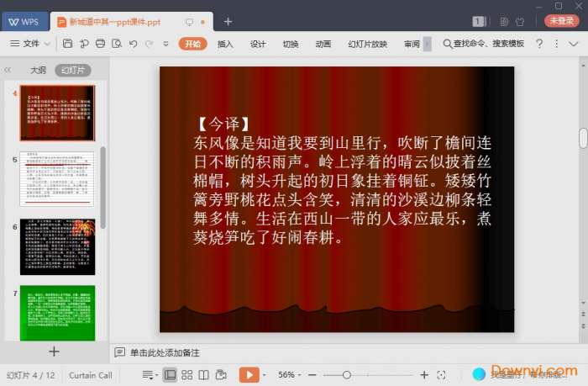
Task: Expand the slideshow options arrow beside play
Action: pyautogui.click(x=265, y=375)
